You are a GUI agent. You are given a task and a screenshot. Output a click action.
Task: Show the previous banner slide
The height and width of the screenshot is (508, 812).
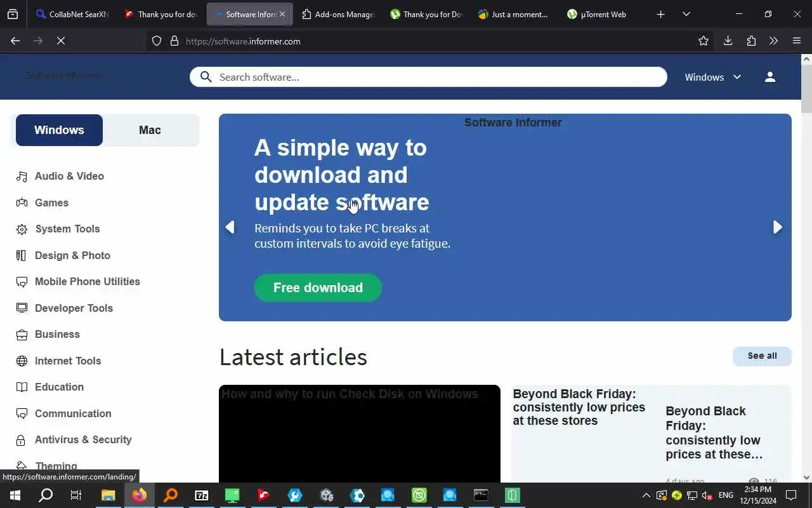tap(230, 227)
